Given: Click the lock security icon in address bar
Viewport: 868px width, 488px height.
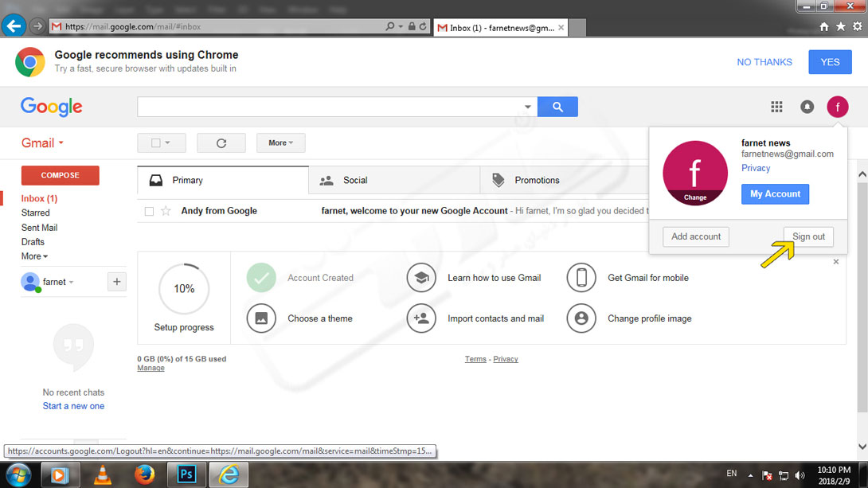Looking at the screenshot, I should click(x=411, y=26).
